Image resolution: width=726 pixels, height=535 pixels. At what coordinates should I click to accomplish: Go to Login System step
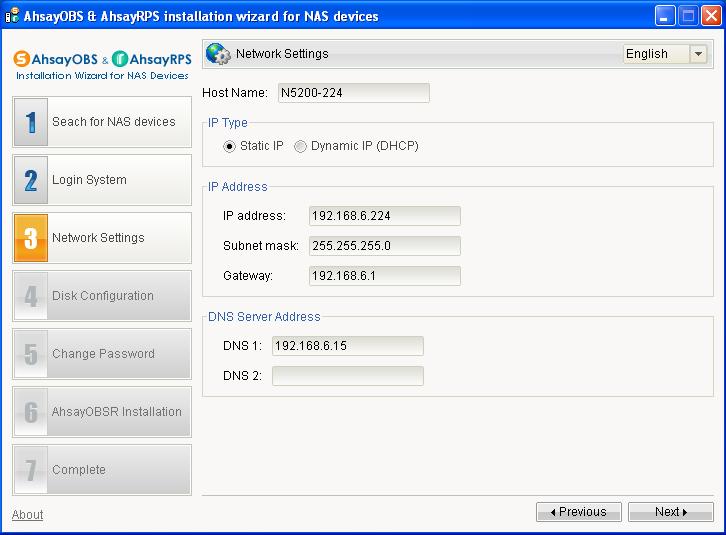(x=102, y=180)
